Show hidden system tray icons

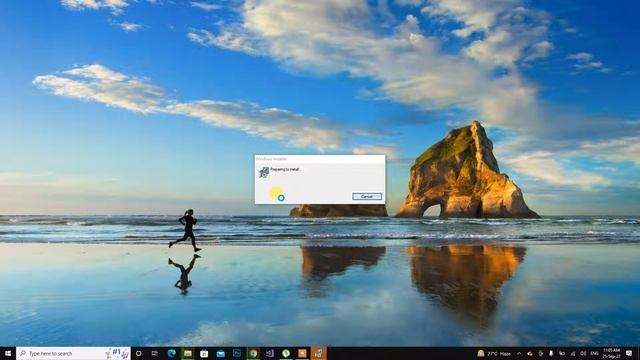(x=519, y=353)
